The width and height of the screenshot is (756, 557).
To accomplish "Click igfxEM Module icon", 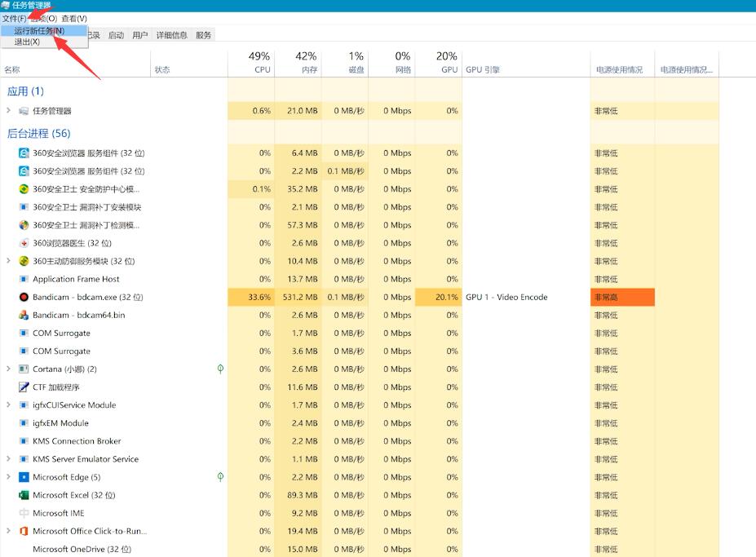I will coord(24,423).
